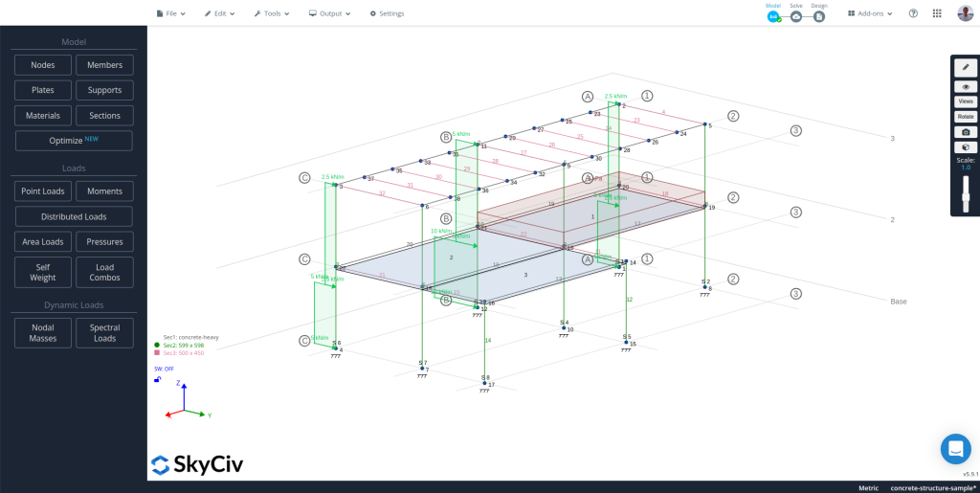Viewport: 980px width, 493px height.
Task: Click the Distributed Loads button
Action: (x=74, y=216)
